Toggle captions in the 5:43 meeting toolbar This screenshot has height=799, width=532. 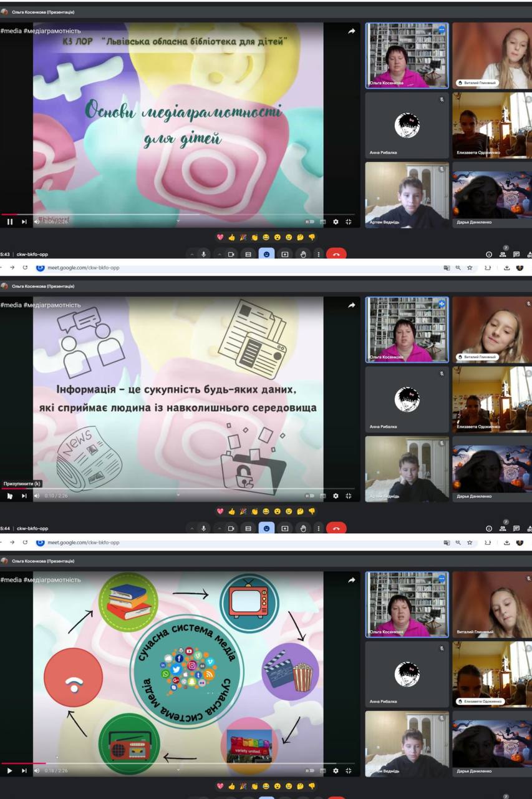[248, 254]
